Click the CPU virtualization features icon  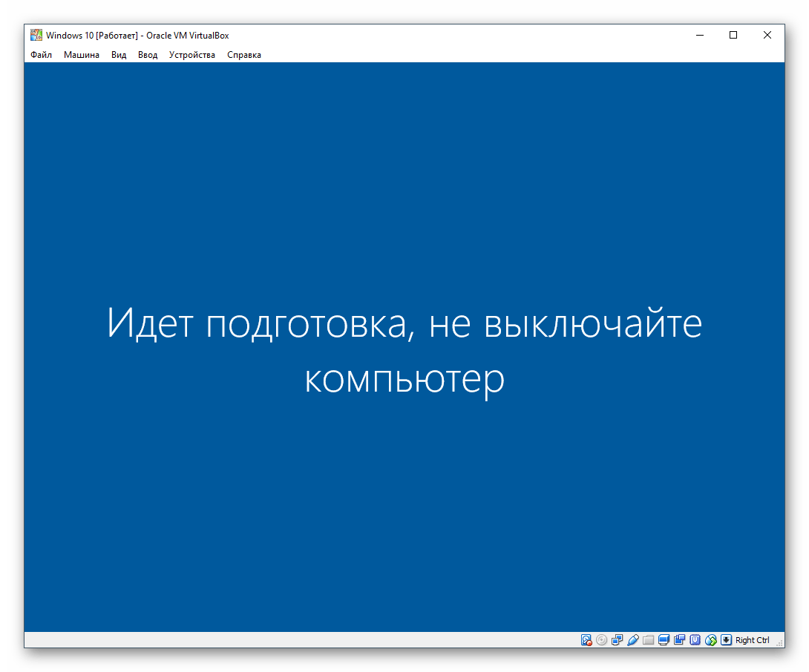pyautogui.click(x=695, y=640)
